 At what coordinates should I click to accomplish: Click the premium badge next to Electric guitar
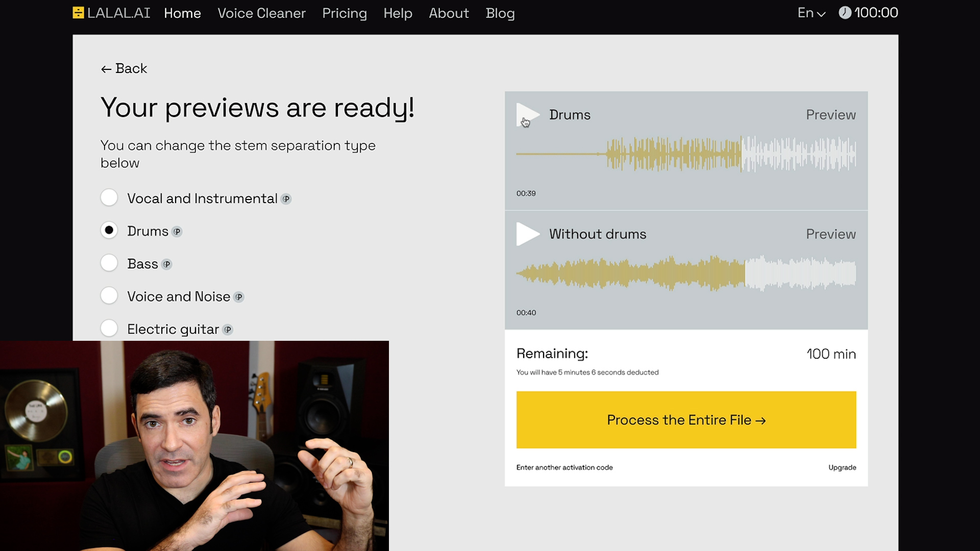tap(228, 330)
